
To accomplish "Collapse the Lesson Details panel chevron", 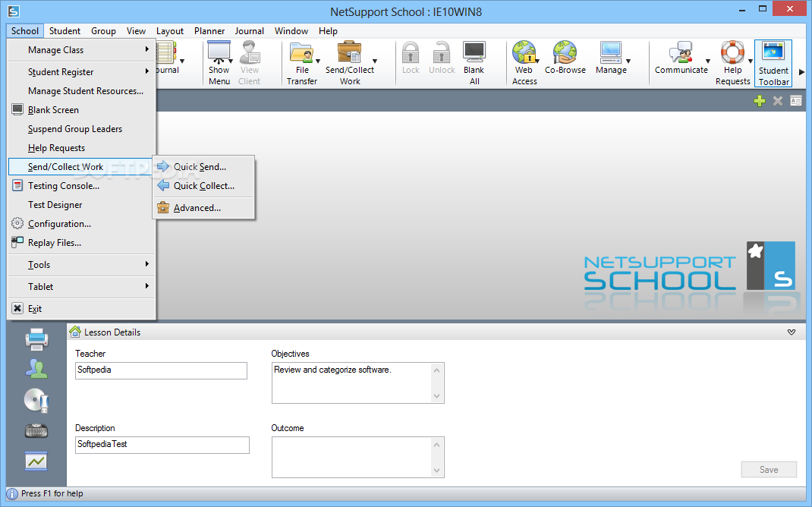I will tap(792, 332).
